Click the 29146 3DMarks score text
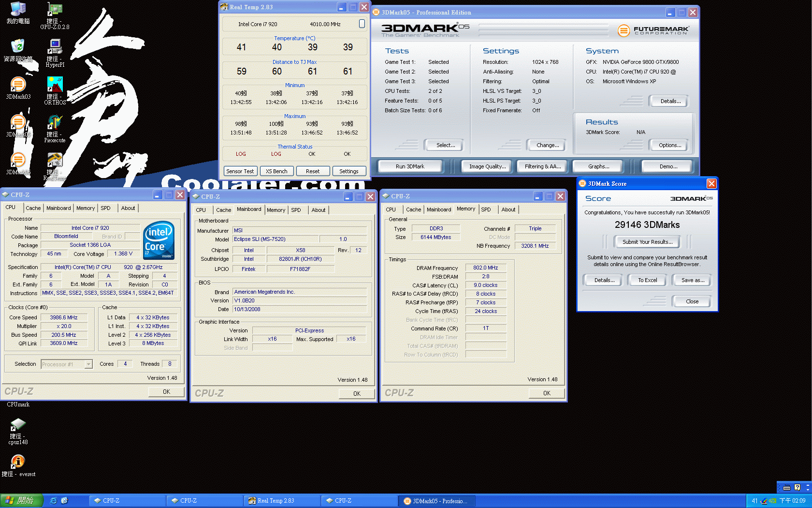Image resolution: width=812 pixels, height=508 pixels. [x=647, y=224]
